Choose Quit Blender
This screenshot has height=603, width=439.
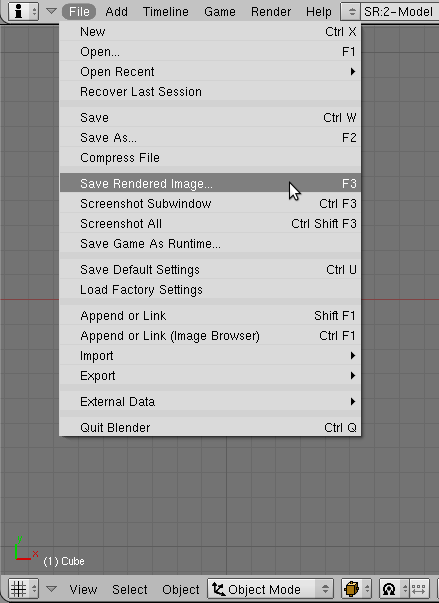pyautogui.click(x=210, y=427)
